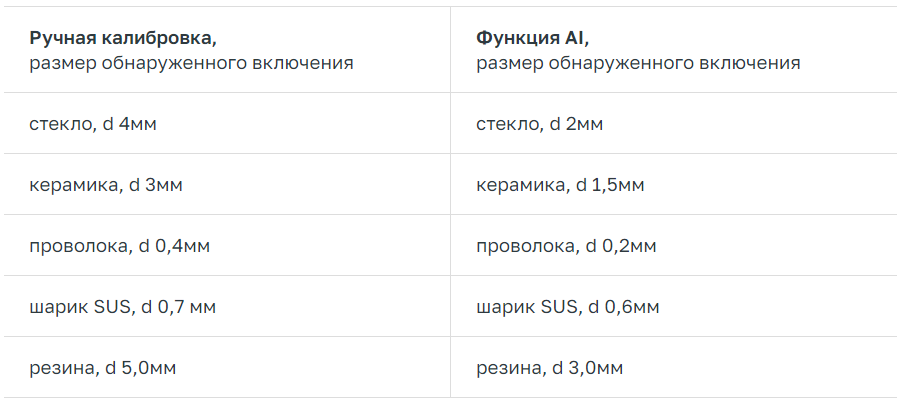Select the "керамика, d 1,5мм" cell

(x=560, y=185)
